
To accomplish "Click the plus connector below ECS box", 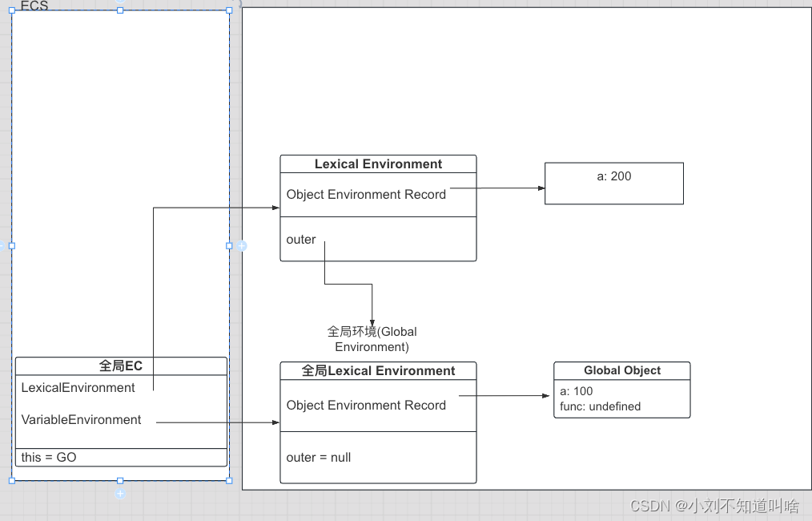I will pos(120,494).
